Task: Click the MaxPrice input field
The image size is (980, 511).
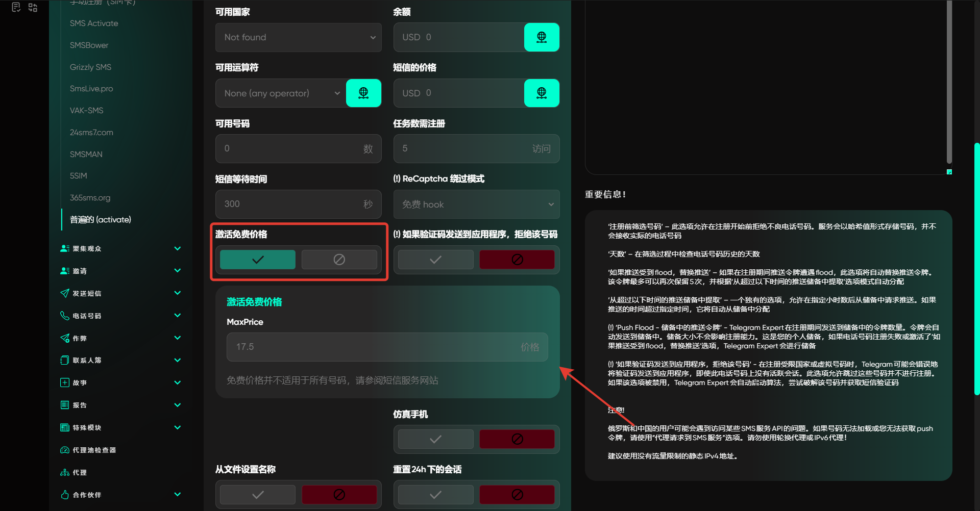Action: [x=378, y=347]
